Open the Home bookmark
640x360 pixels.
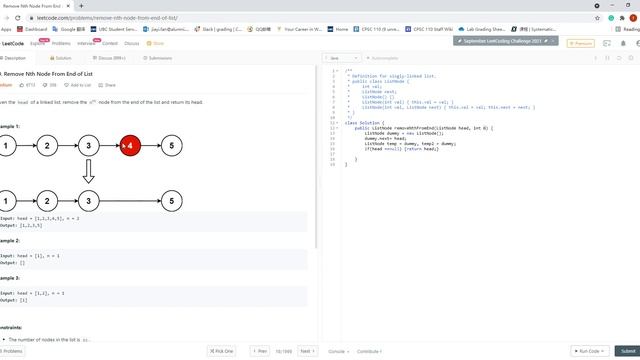[338, 29]
